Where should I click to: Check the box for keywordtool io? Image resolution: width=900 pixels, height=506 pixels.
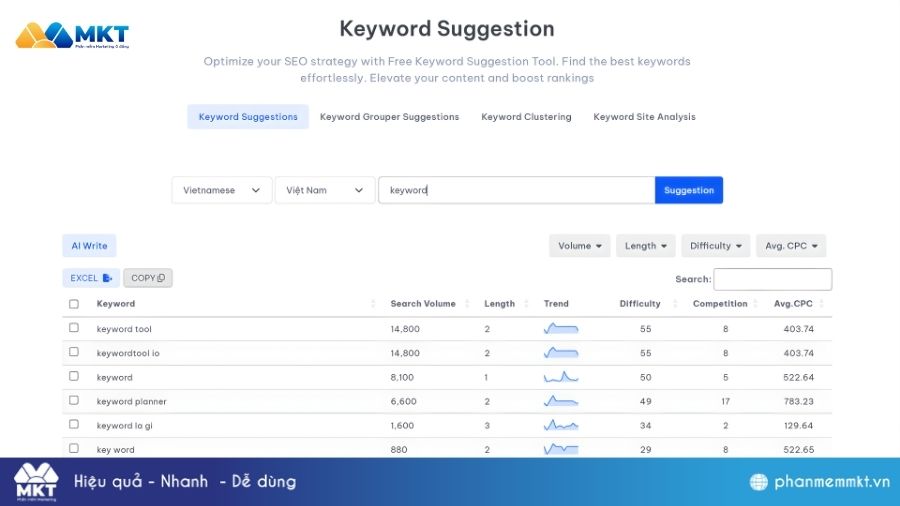74,352
